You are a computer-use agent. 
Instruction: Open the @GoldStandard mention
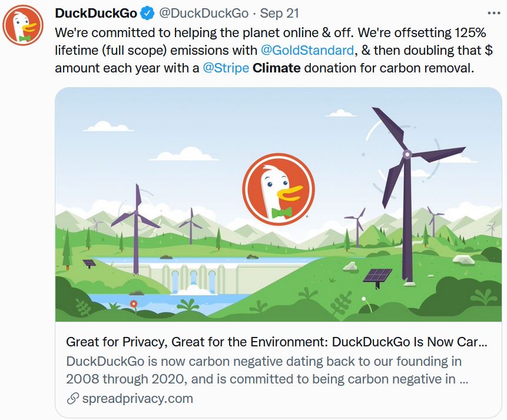[x=307, y=50]
